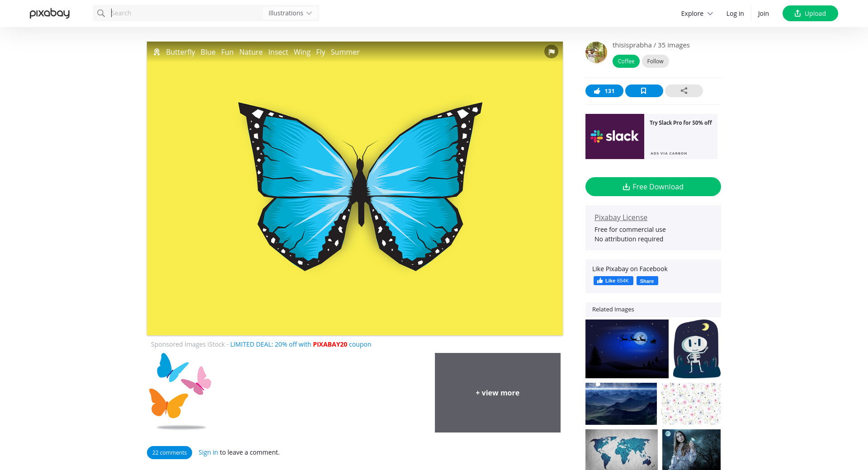Open the share icon button
The image size is (868, 470).
(684, 91)
